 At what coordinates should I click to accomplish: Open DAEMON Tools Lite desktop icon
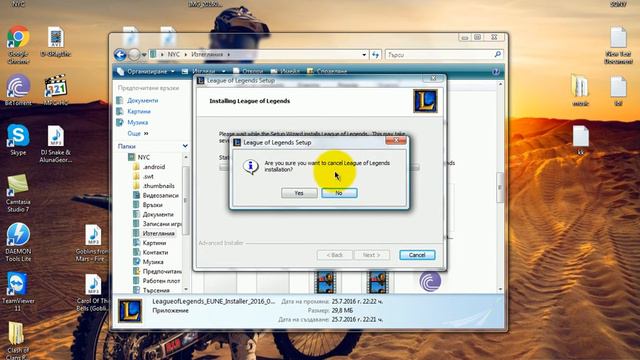click(x=18, y=242)
